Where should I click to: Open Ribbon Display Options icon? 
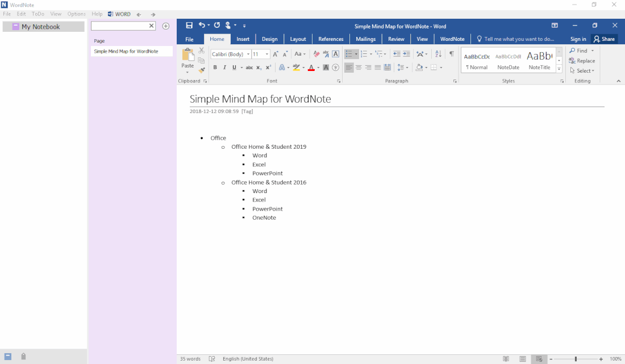555,26
